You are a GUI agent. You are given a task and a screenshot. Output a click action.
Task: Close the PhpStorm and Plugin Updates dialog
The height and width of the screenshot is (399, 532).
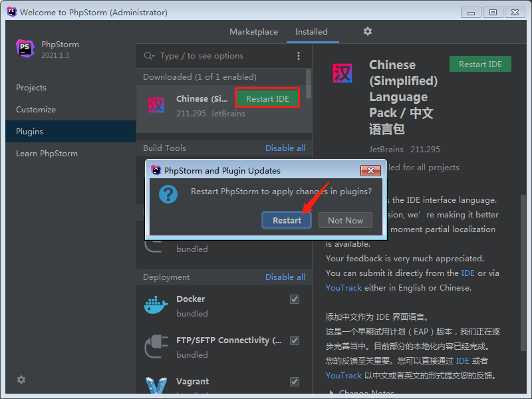tap(370, 170)
